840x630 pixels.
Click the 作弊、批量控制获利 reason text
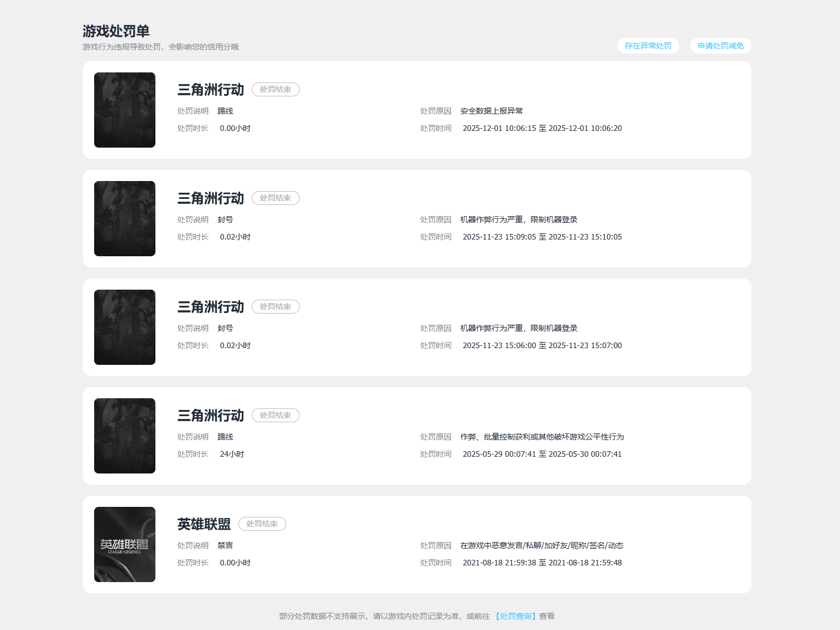coord(542,437)
